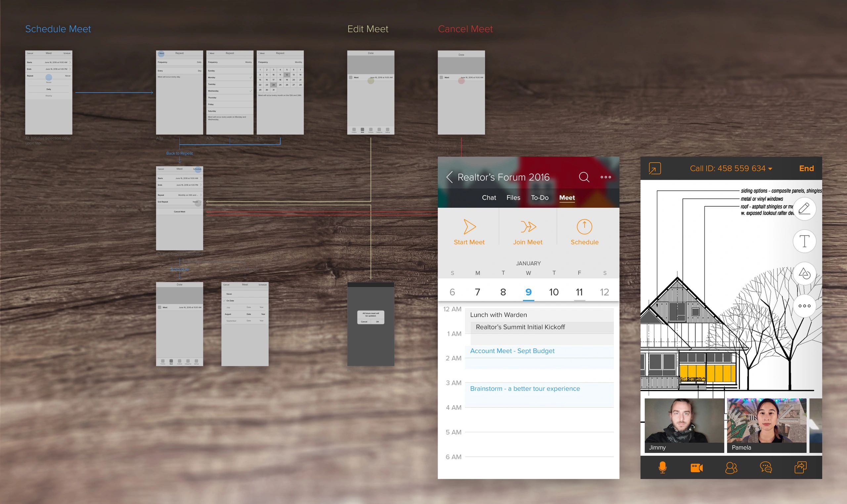The height and width of the screenshot is (504, 847).
Task: Tap the back chevron beside Realtor's Forum 2016
Action: click(450, 177)
